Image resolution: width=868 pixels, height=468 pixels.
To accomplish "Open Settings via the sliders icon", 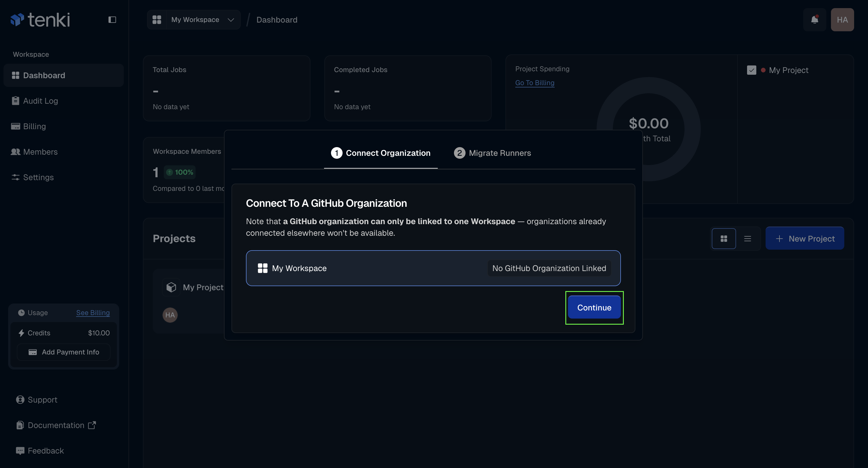I will [16, 177].
